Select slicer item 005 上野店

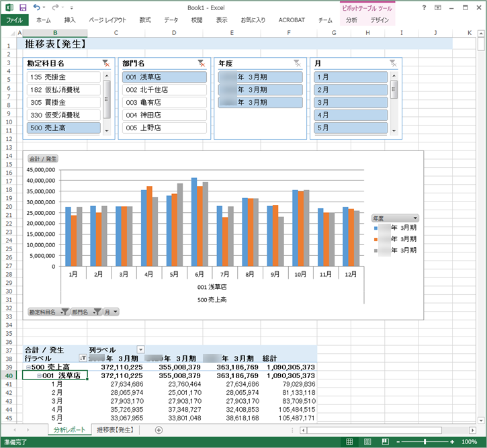(x=165, y=128)
